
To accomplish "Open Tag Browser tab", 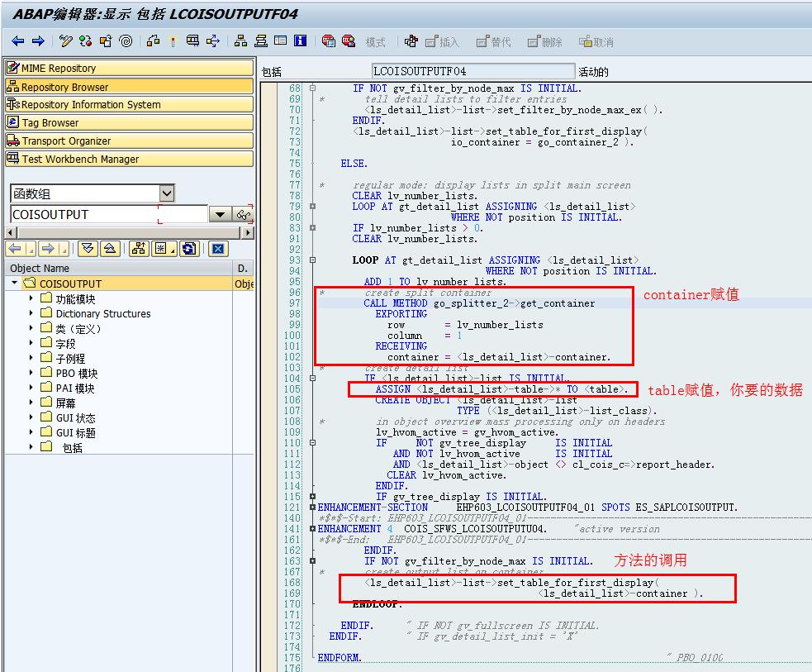I will coord(130,123).
